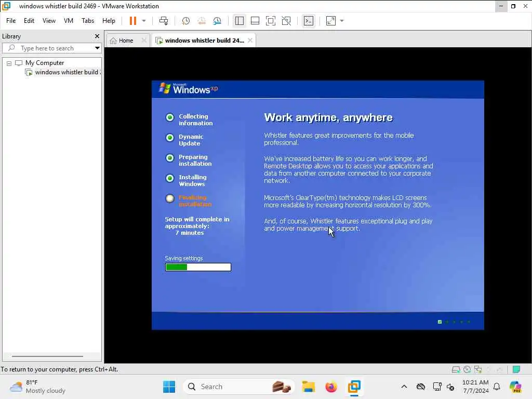Toggle the library sidebar view icon
Image resolution: width=532 pixels, height=399 pixels.
click(x=239, y=21)
